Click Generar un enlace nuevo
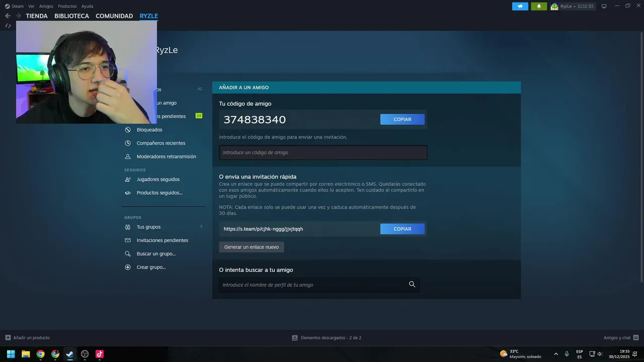Viewport: 644px width, 362px height. pyautogui.click(x=252, y=247)
